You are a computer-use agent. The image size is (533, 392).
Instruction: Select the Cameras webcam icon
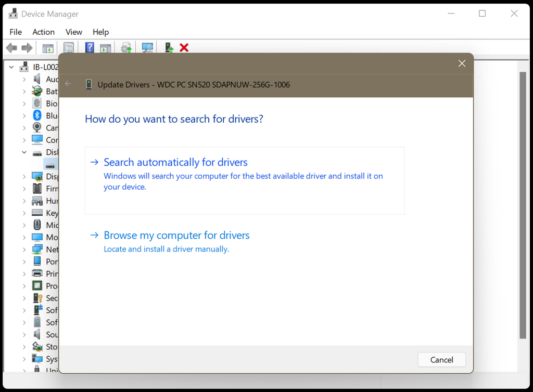(37, 127)
